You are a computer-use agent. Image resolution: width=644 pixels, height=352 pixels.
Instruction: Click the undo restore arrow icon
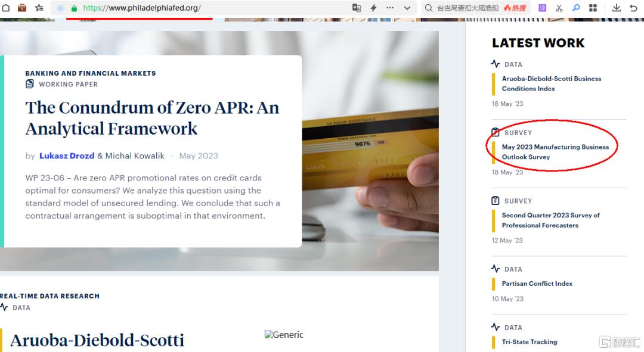click(633, 8)
